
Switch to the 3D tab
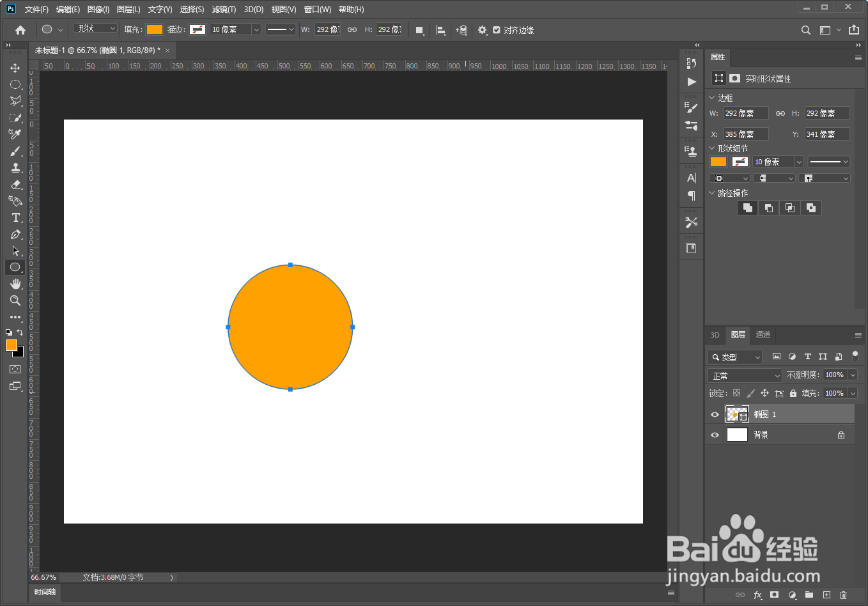point(715,335)
